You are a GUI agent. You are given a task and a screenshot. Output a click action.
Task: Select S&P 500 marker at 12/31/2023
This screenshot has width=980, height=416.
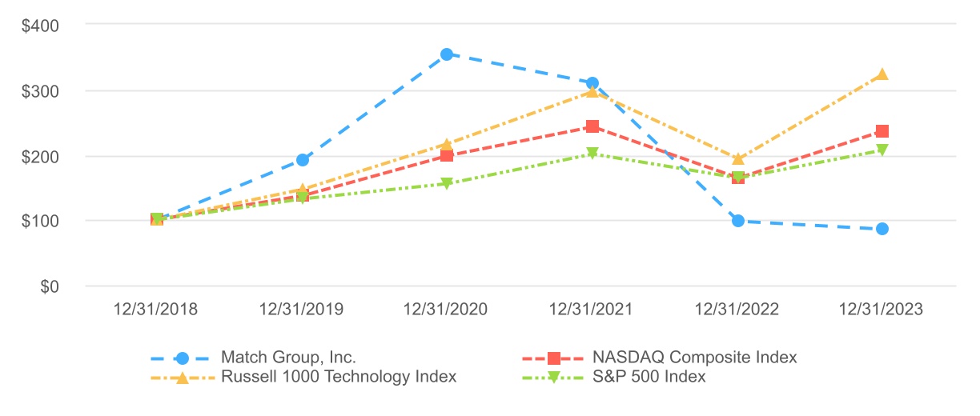882,150
